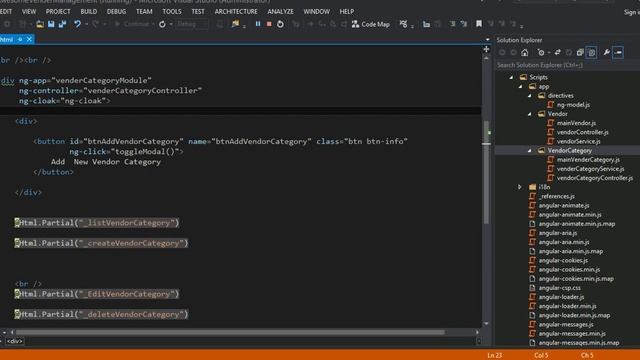Save the current file via toolbar
Viewport: 640px width, 360px height.
pyautogui.click(x=51, y=24)
